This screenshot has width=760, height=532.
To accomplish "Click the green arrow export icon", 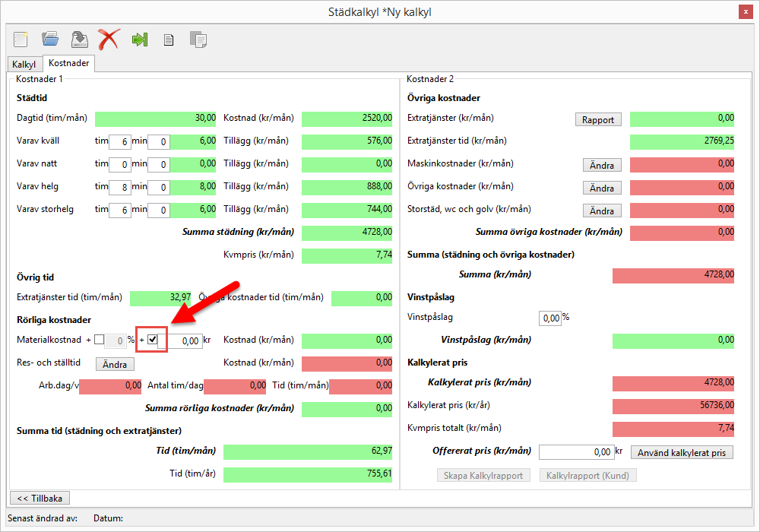I will coord(139,40).
